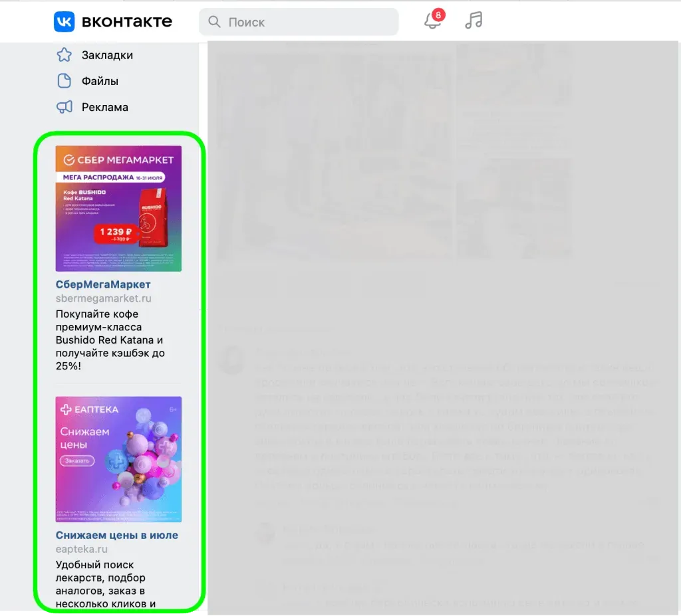This screenshot has height=616, width=681.
Task: Open notifications via the bell icon
Action: tap(432, 21)
